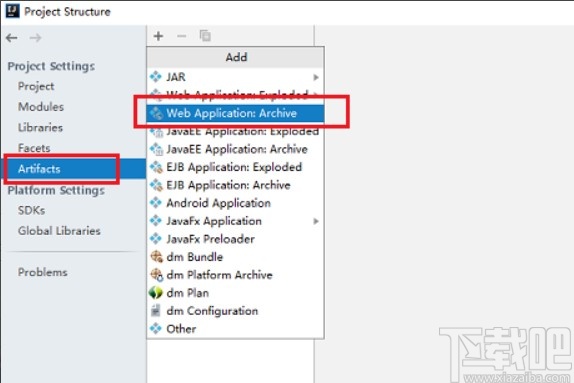Expand the JavaFx Application submenu arrow
Image resolution: width=574 pixels, height=383 pixels.
click(316, 221)
